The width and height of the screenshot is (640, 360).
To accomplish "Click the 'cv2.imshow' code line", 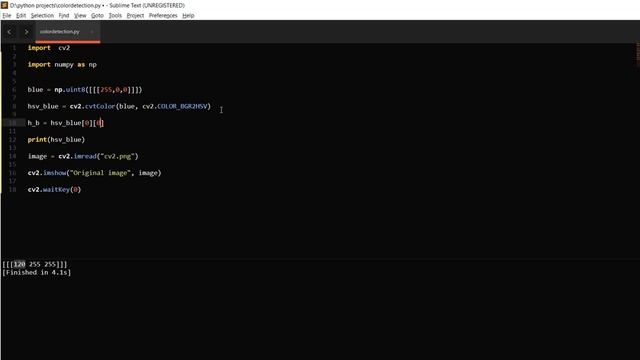I will 94,173.
